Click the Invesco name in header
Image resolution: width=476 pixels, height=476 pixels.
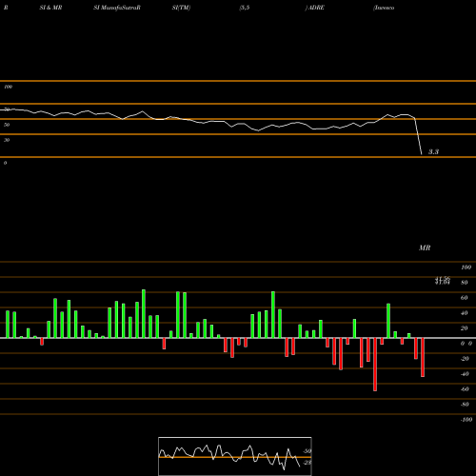click(385, 8)
